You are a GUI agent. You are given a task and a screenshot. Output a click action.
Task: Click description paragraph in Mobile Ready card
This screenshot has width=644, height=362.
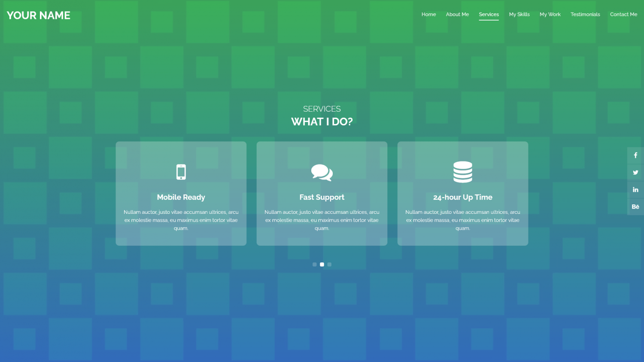point(181,220)
